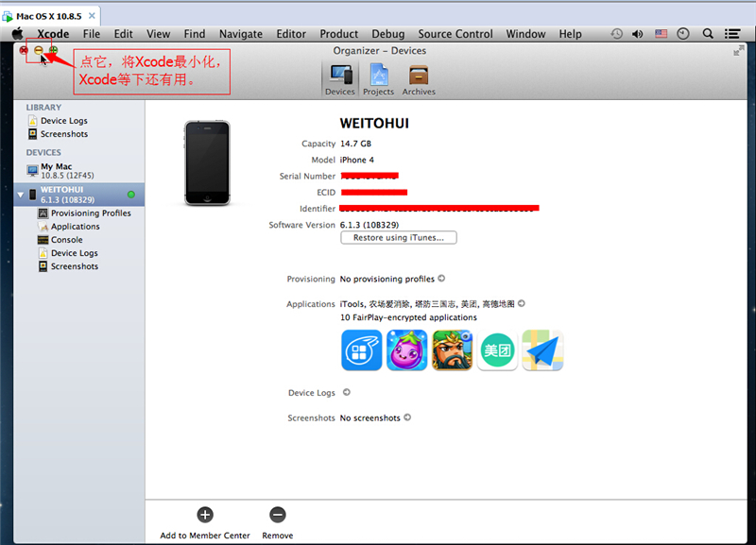The width and height of the screenshot is (756, 545).
Task: Click the WEITOHUI device name heading
Action: click(374, 124)
